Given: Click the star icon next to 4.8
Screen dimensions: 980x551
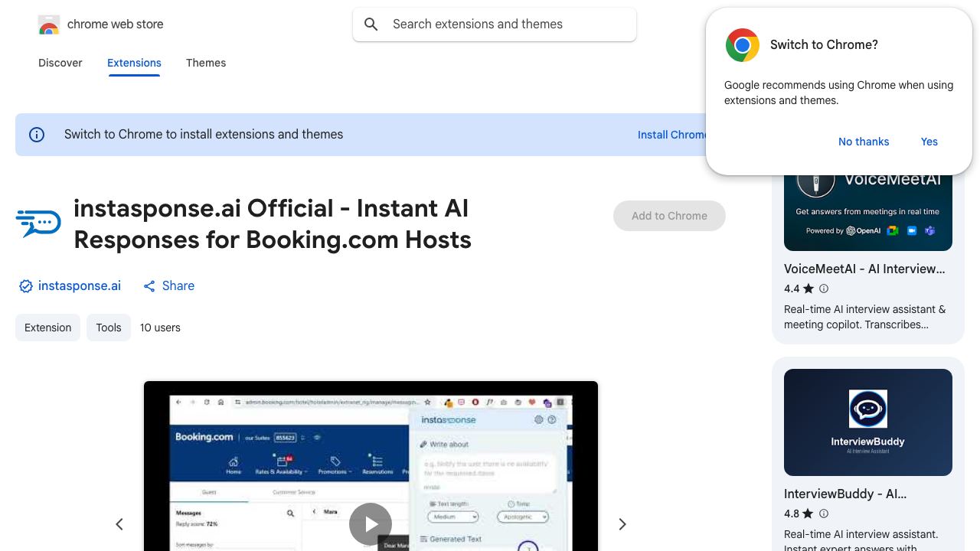Looking at the screenshot, I should 808,514.
